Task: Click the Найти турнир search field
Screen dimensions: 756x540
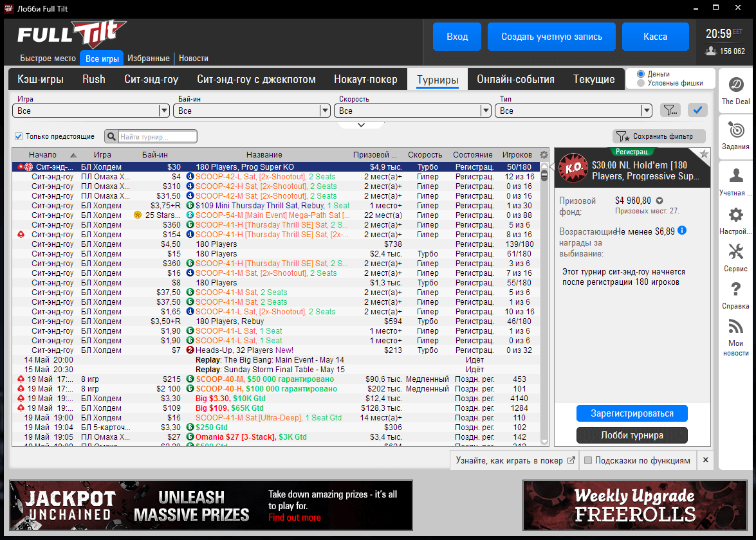Action: point(157,137)
